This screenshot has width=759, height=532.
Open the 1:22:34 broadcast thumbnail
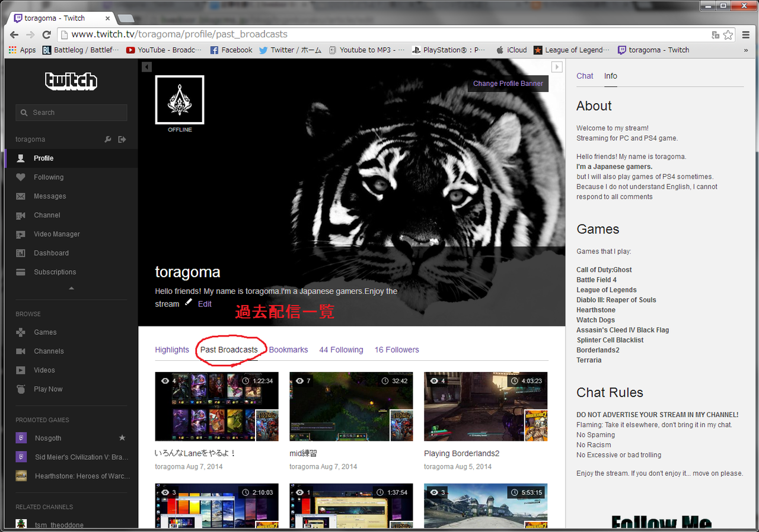216,406
